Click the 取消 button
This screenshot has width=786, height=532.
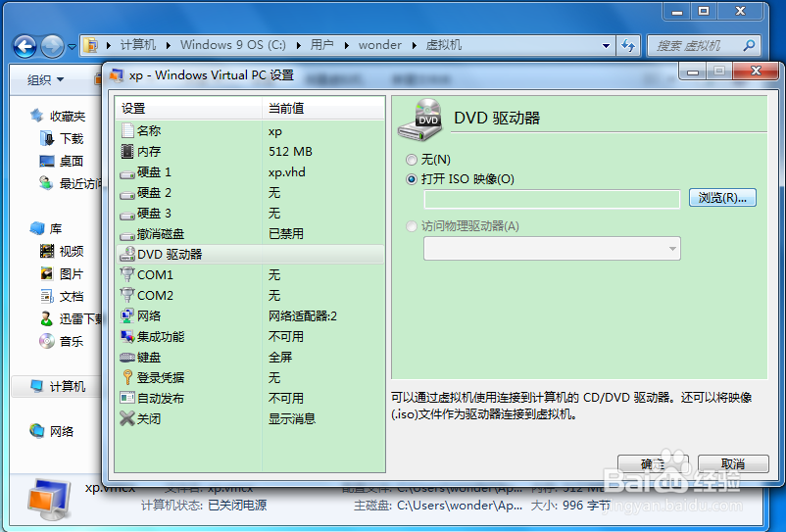click(733, 463)
